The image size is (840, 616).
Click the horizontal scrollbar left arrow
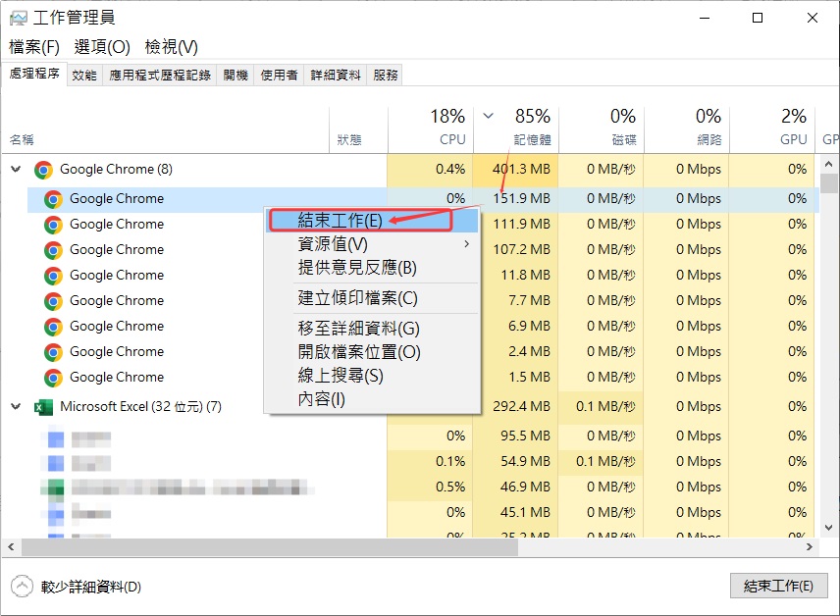[x=11, y=547]
